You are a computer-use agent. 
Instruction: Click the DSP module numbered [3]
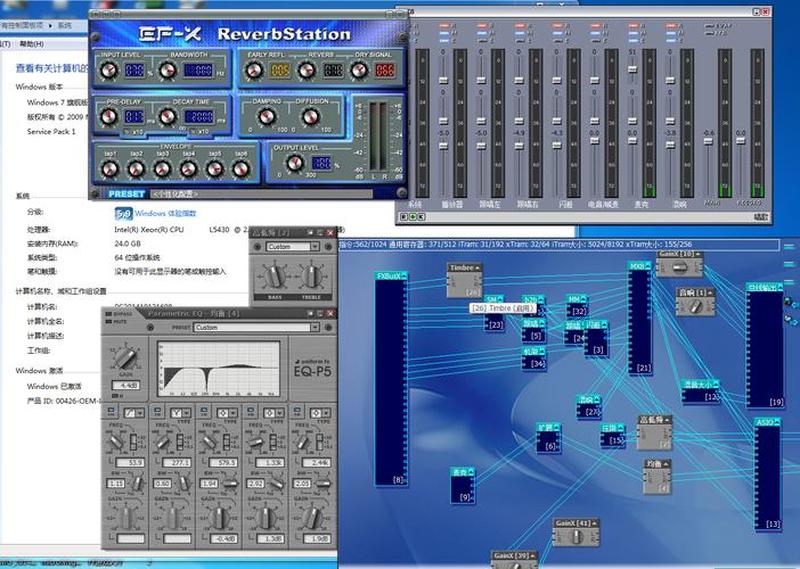pyautogui.click(x=596, y=338)
